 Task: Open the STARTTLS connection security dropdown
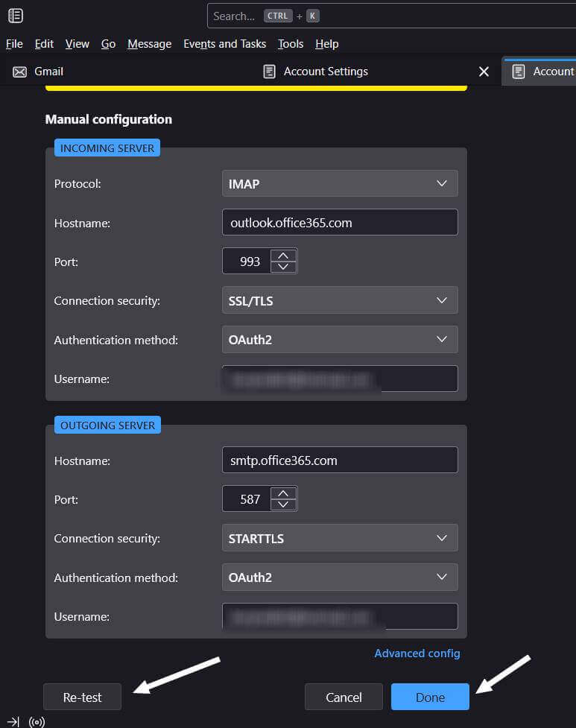(340, 538)
